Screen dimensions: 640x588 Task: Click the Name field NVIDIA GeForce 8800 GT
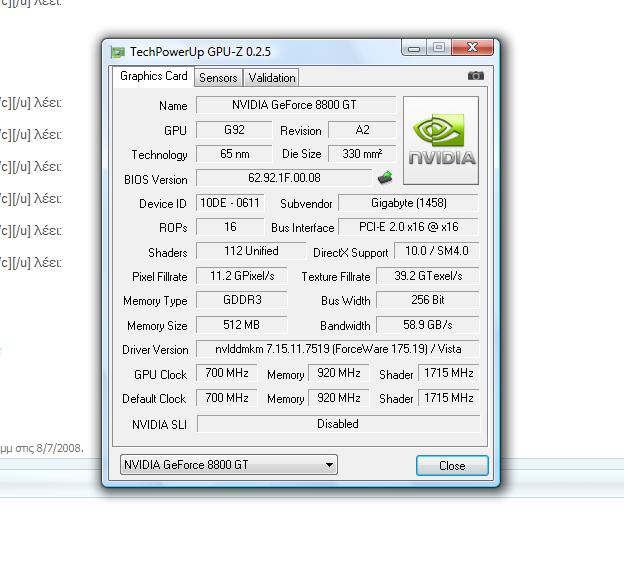296,105
